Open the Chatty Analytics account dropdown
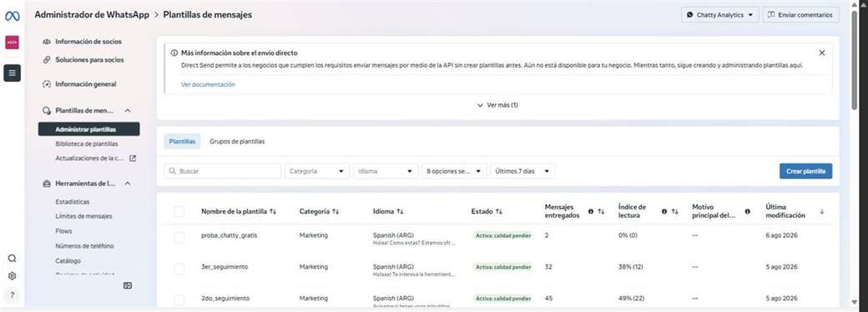 point(719,15)
